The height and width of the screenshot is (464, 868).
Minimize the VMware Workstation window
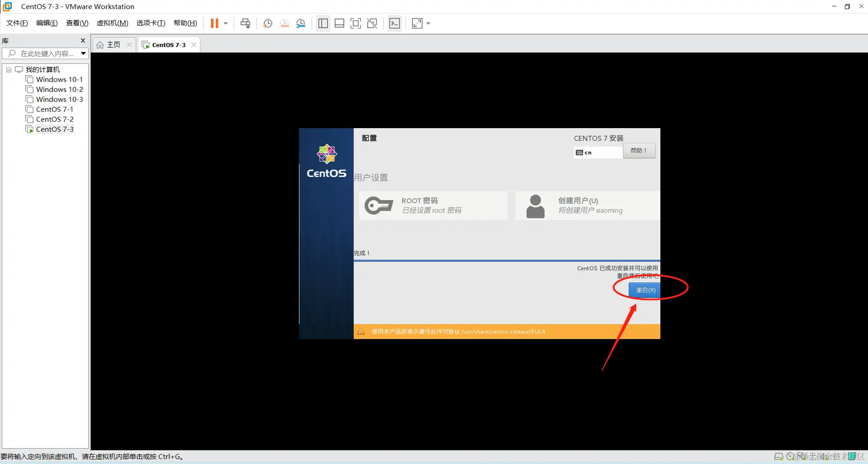pos(834,6)
